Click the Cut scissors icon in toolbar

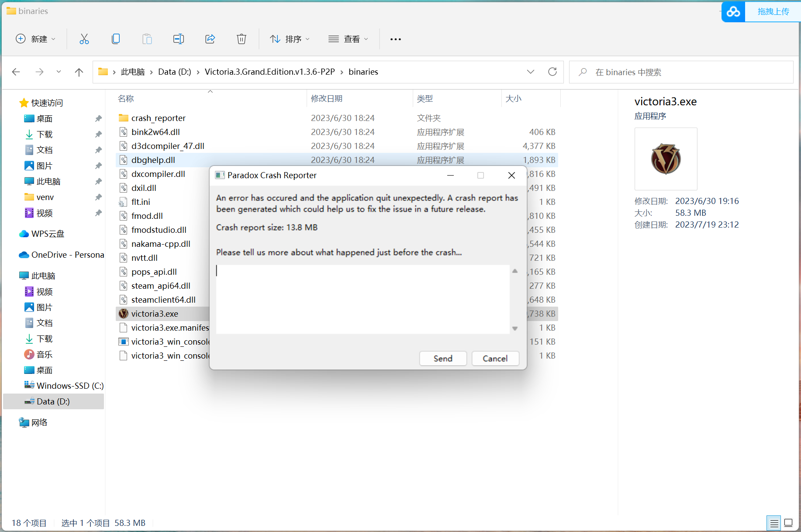click(84, 39)
